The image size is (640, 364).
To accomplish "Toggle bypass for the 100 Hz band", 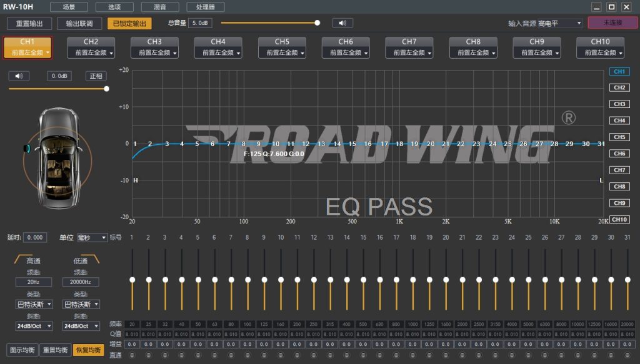I will pos(247,355).
